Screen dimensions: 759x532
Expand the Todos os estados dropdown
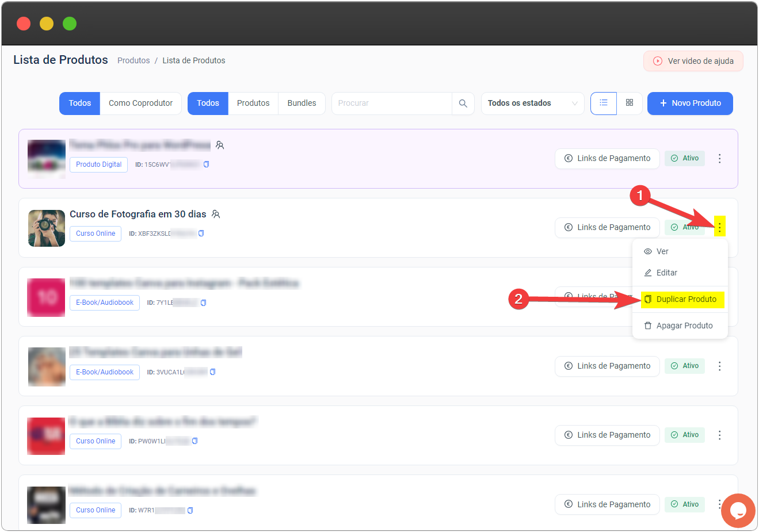tap(532, 104)
